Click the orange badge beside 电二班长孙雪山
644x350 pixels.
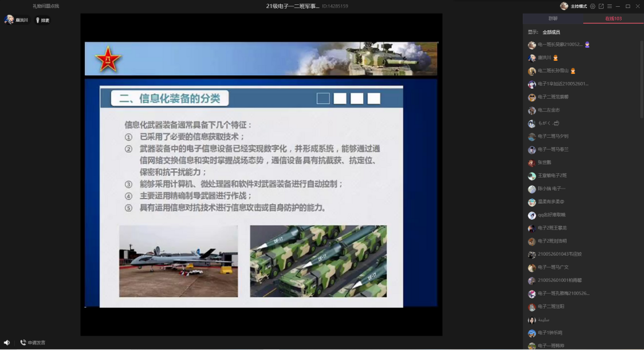pyautogui.click(x=573, y=71)
